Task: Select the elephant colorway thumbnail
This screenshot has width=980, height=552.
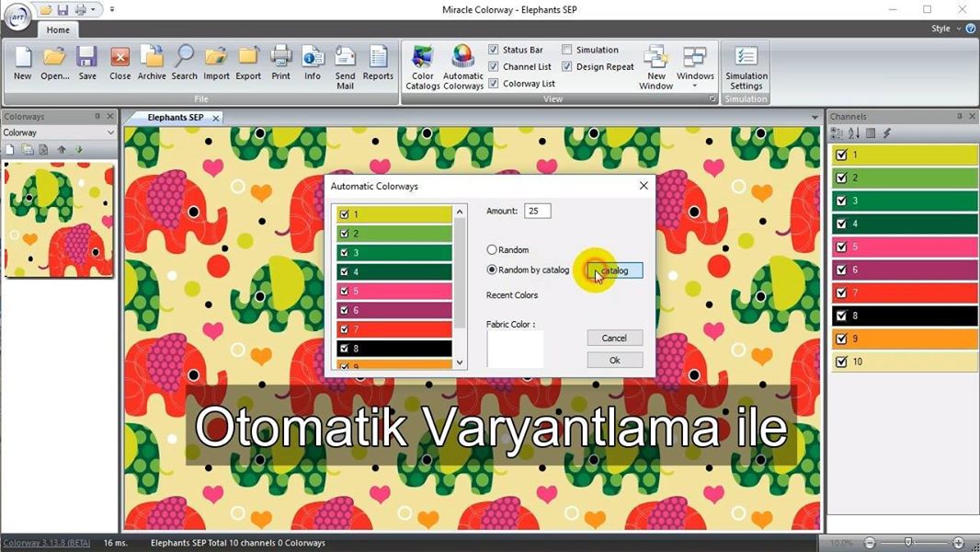Action: pyautogui.click(x=60, y=220)
